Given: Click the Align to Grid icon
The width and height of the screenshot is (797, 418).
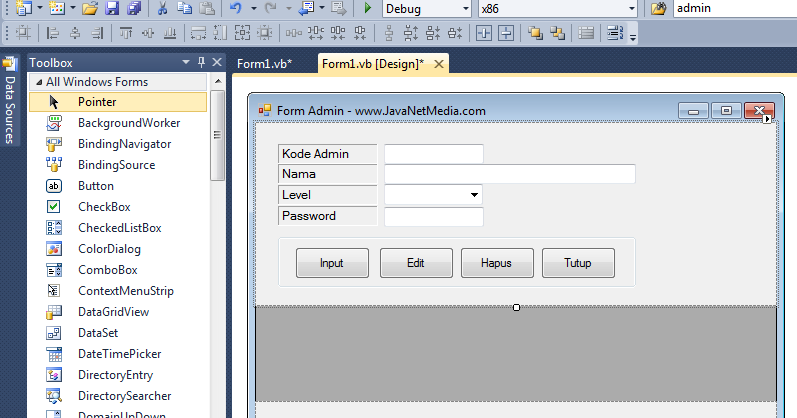Looking at the screenshot, I should (x=23, y=34).
